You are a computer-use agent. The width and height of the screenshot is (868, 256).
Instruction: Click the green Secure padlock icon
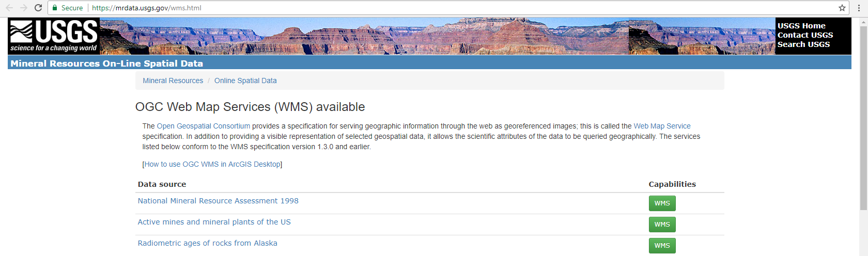(x=55, y=8)
